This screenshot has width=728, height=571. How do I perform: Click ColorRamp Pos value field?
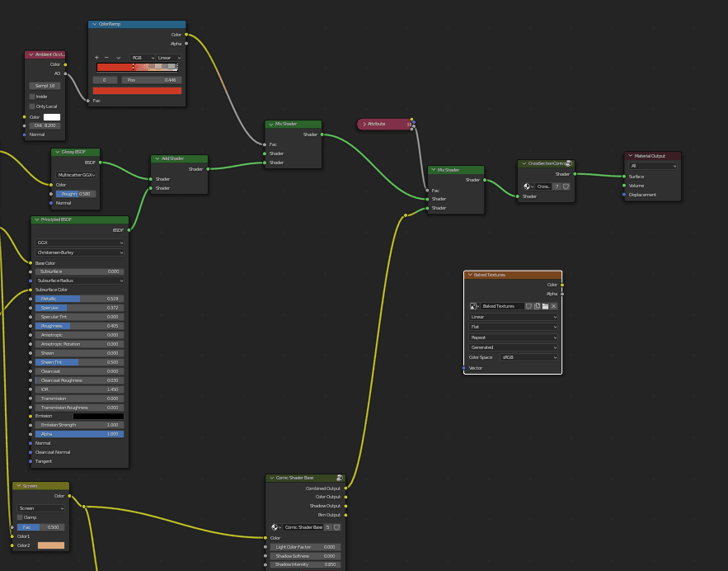tap(152, 80)
